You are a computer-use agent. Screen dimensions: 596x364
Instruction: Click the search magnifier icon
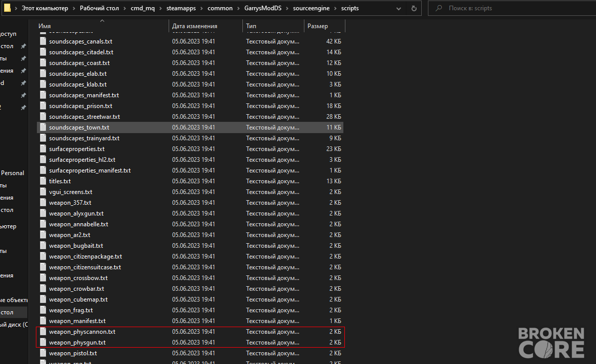[x=439, y=8]
